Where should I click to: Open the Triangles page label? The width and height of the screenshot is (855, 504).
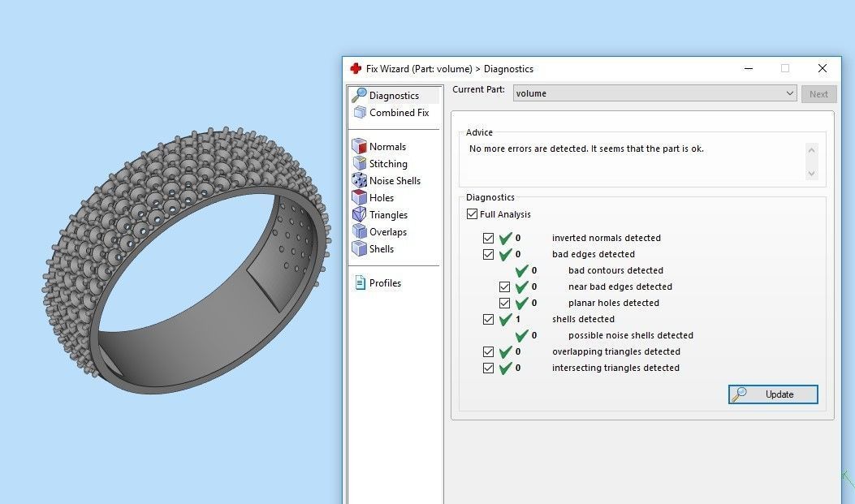tap(388, 215)
